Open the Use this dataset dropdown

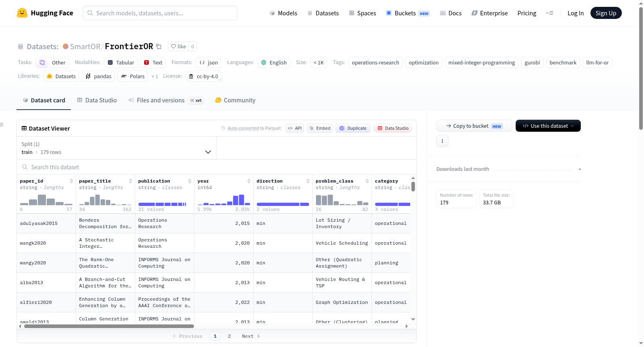click(548, 126)
